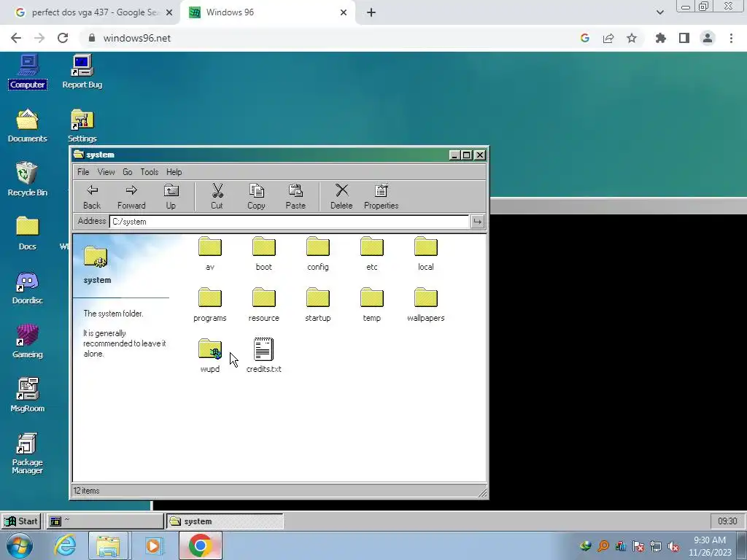Open Windows Explorer from the taskbar
The width and height of the screenshot is (747, 560).
coord(109,545)
